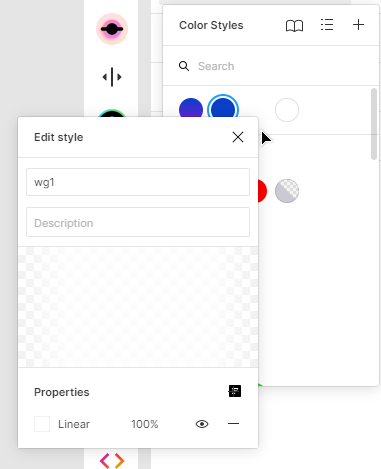Click the pink circular plugin icon

point(112,29)
